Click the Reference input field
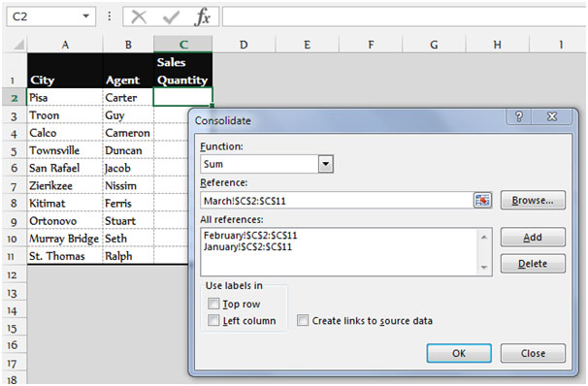This screenshot has width=588, height=386. tap(337, 201)
